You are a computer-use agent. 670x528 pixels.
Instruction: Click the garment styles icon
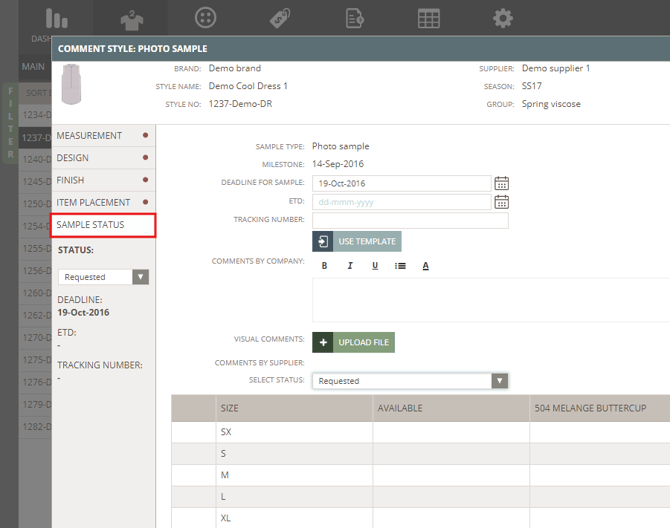131,19
